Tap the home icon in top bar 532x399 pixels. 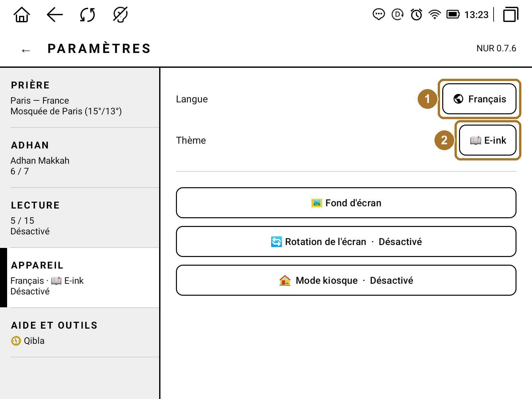click(x=22, y=15)
